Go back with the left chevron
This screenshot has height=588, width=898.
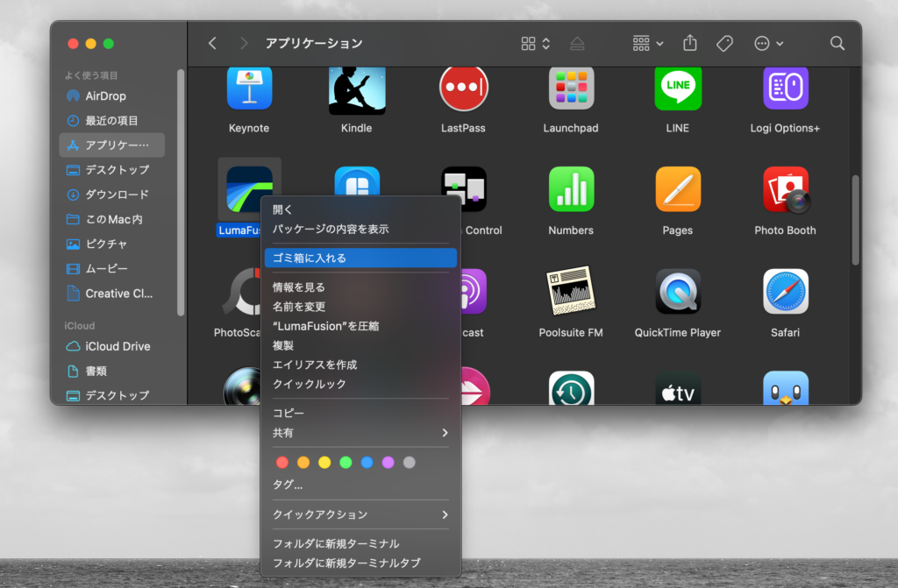pyautogui.click(x=212, y=44)
